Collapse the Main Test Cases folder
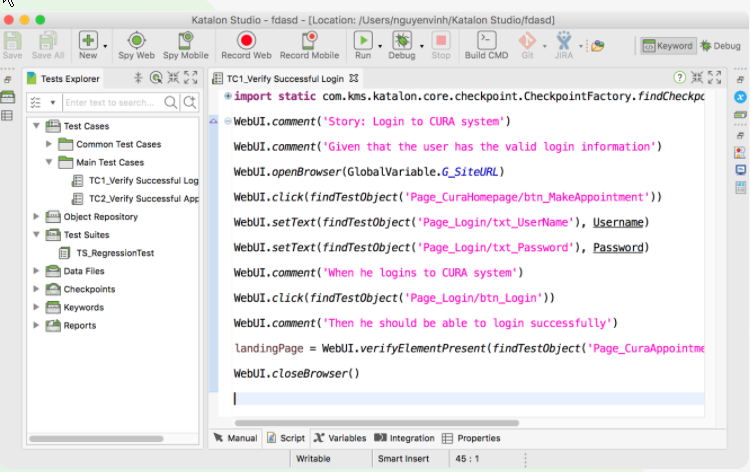This screenshot has height=472, width=750. tap(51, 162)
